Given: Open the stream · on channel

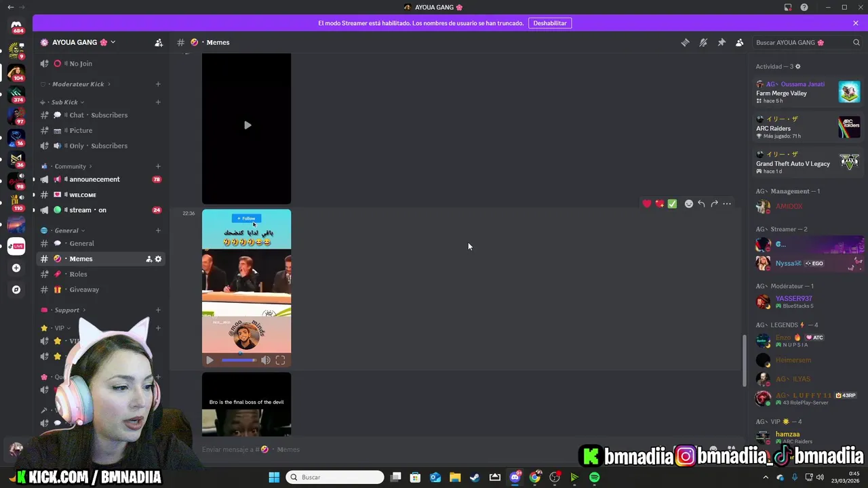Looking at the screenshot, I should [x=100, y=210].
